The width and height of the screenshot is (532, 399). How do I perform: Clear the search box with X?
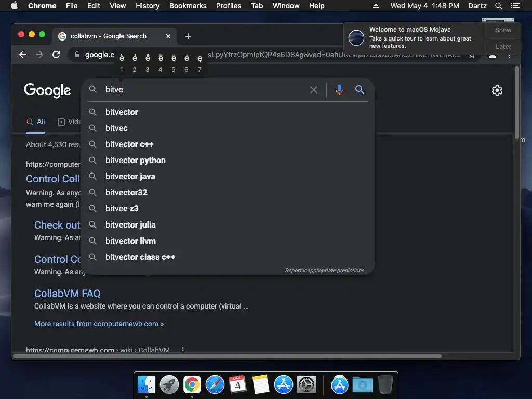[x=314, y=90]
